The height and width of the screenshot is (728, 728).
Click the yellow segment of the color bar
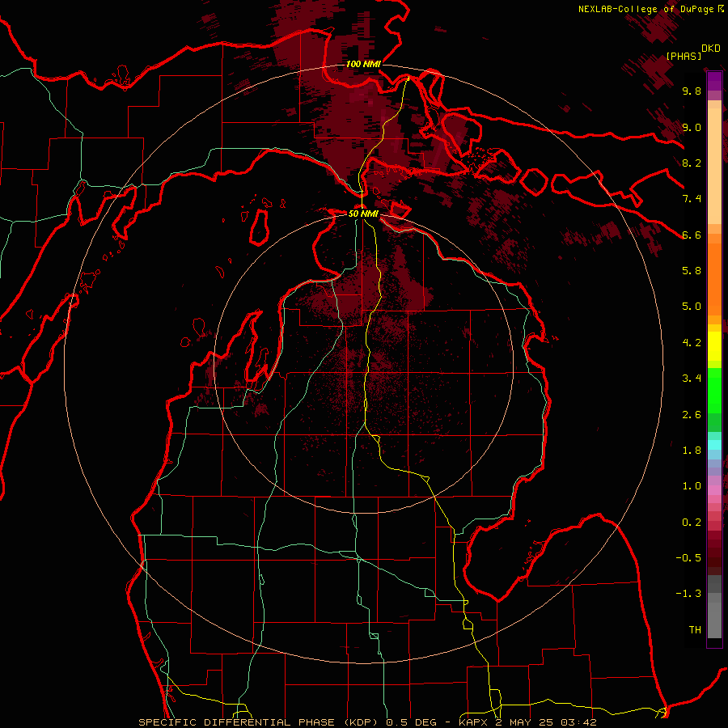(x=714, y=346)
